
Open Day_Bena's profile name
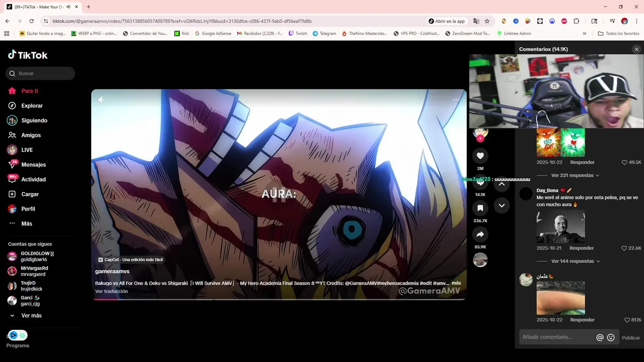[547, 191]
